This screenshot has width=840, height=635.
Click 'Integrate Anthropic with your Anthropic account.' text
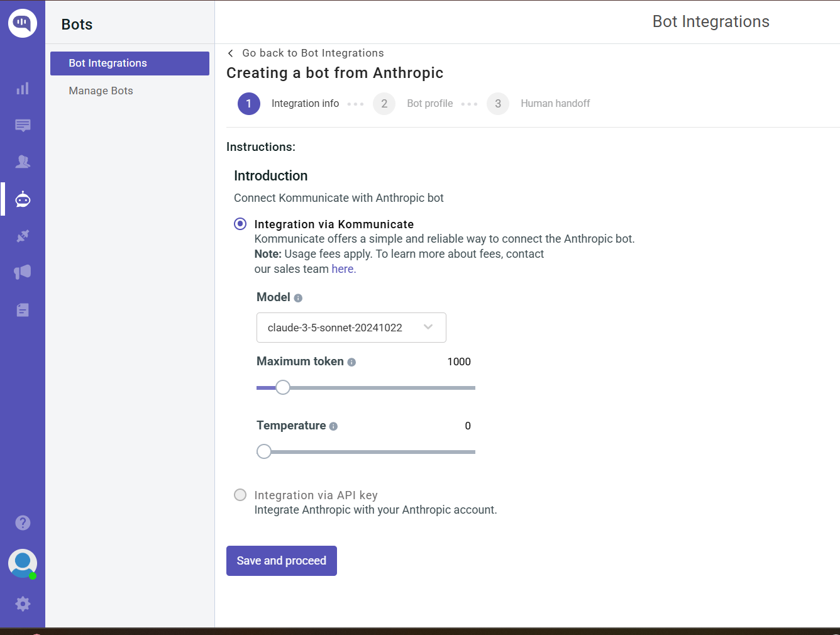pyautogui.click(x=375, y=510)
